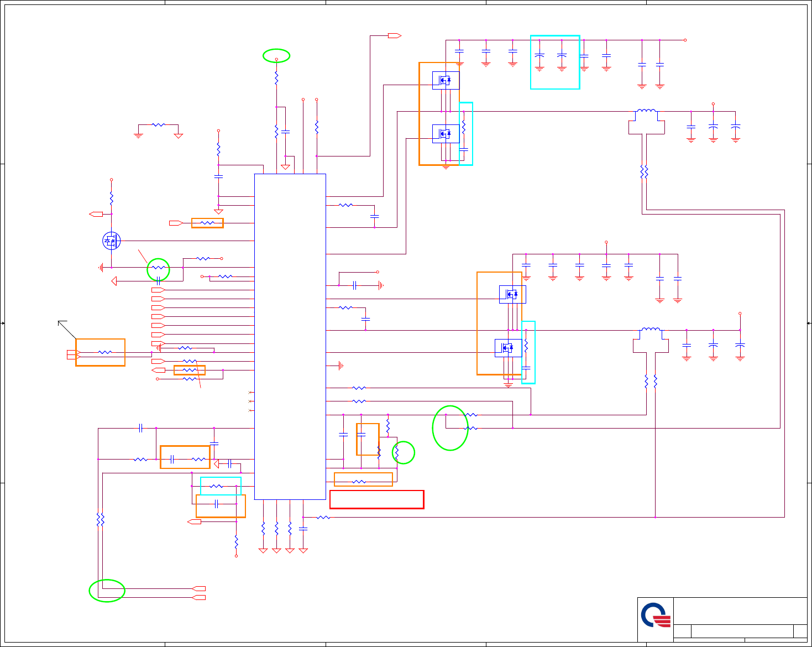Click the lower output inductor coil symbol
812x647 pixels.
[x=651, y=330]
